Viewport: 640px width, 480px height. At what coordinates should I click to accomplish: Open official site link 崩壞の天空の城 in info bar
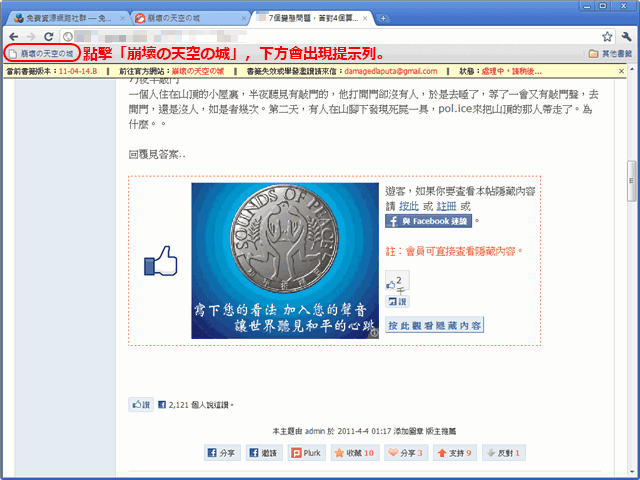198,71
